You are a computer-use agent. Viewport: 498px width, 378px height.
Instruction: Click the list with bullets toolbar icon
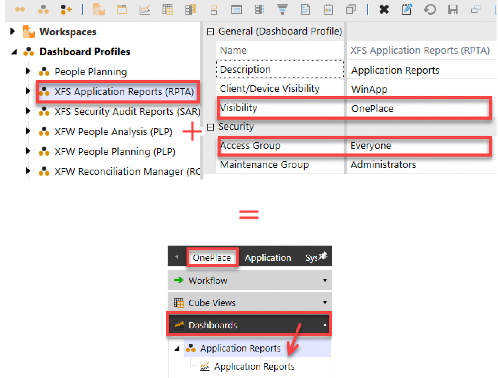coord(259,9)
